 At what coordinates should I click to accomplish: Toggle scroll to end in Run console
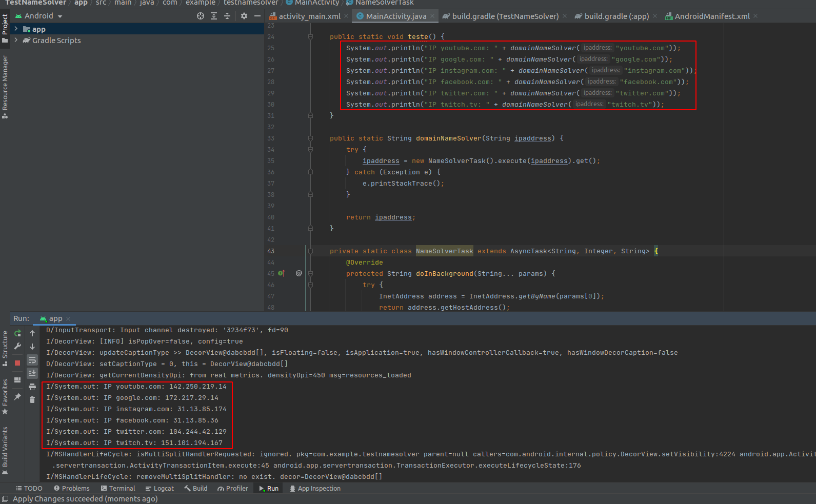(x=32, y=373)
